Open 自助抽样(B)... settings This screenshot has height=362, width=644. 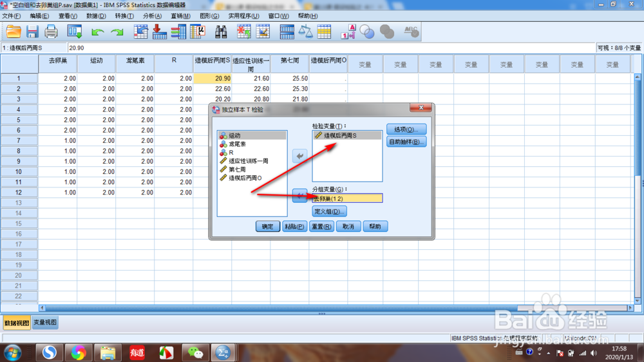pyautogui.click(x=406, y=142)
